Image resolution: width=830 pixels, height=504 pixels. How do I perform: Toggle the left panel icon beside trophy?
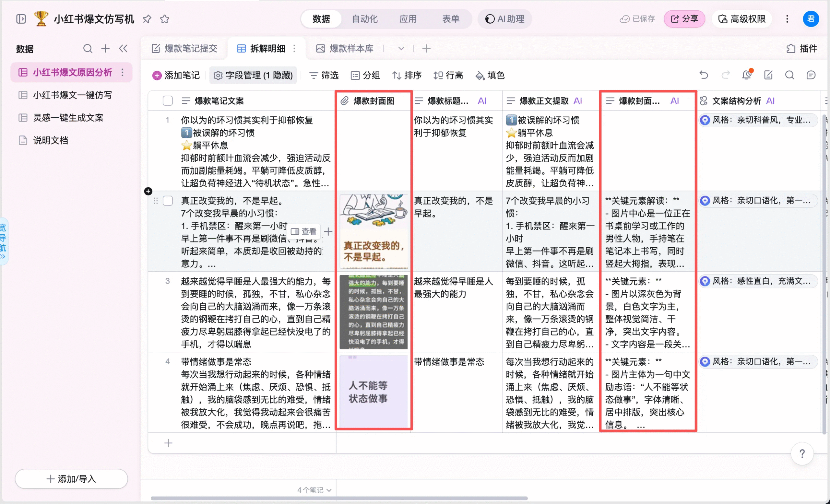click(x=21, y=19)
